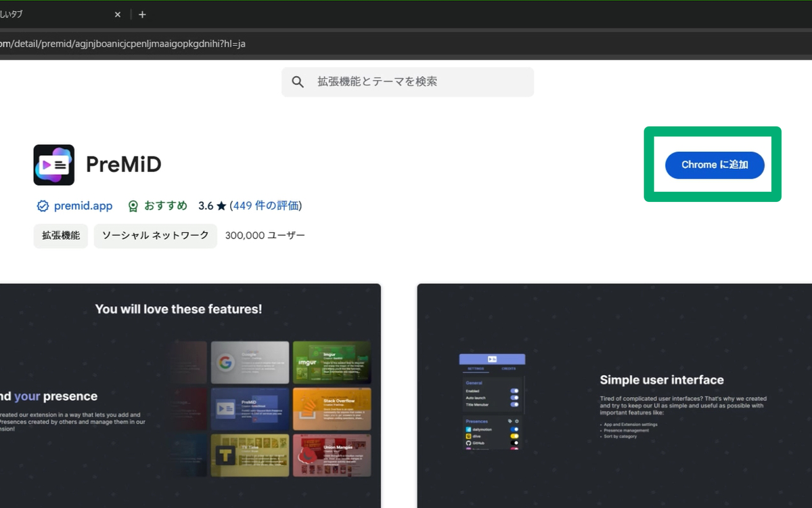Focus the 拡張機能とテーマを検索 search field
This screenshot has height=508, width=812.
(407, 82)
